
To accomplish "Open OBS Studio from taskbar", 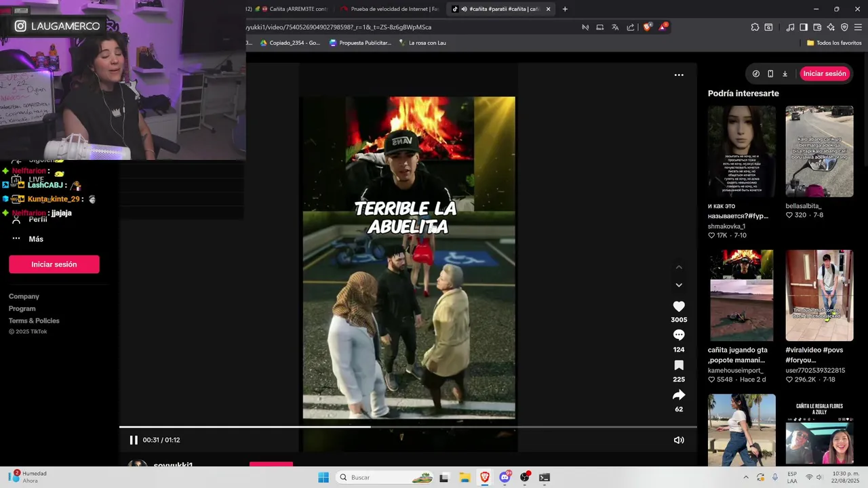I will pyautogui.click(x=525, y=477).
